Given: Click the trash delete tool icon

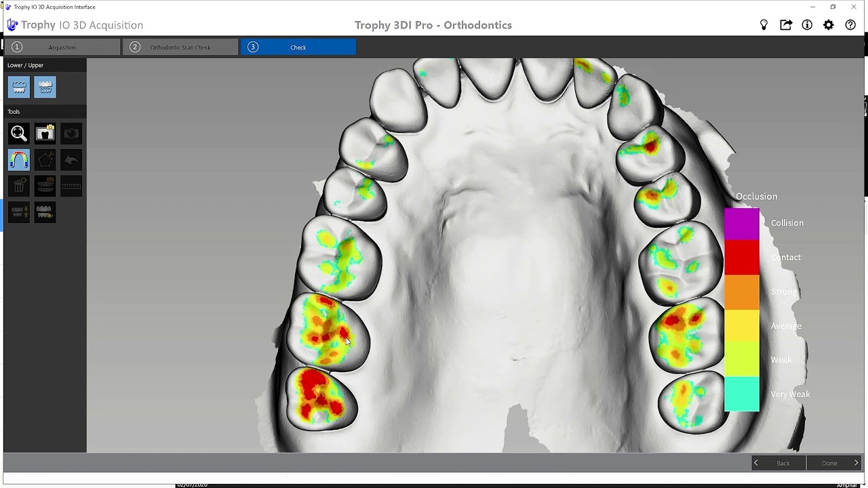Looking at the screenshot, I should [x=19, y=186].
